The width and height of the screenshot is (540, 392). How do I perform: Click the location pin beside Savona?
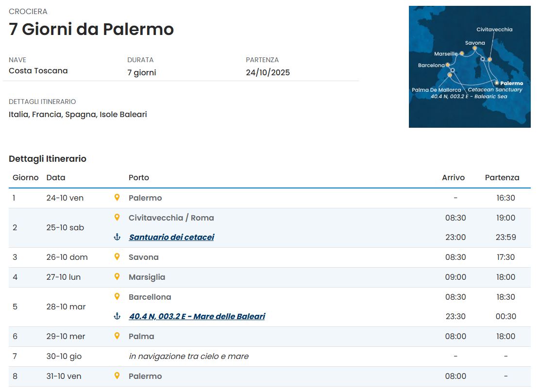117,256
